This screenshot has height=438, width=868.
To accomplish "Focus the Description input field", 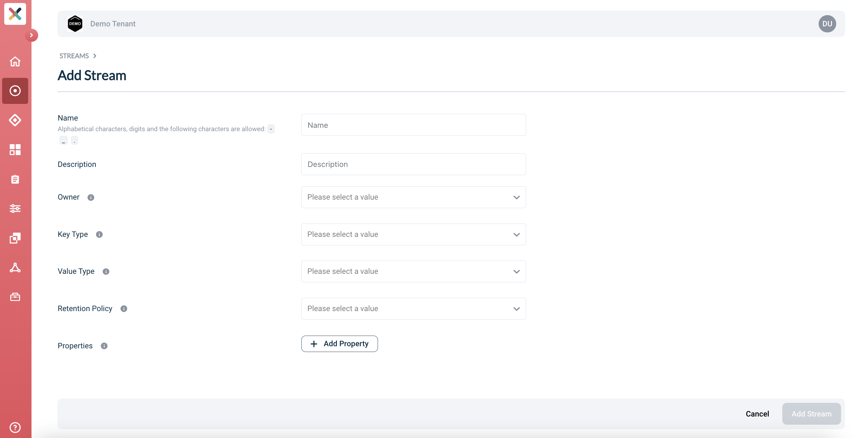I will 413,164.
